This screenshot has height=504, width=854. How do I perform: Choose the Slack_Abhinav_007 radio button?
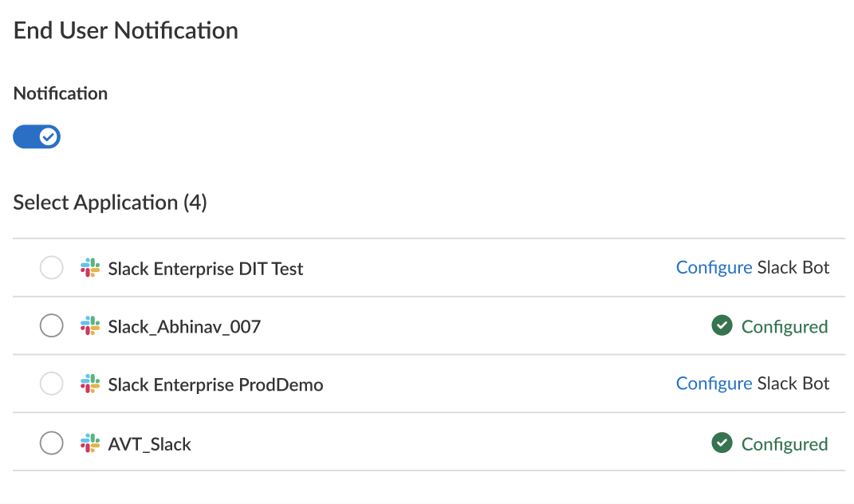pyautogui.click(x=52, y=326)
